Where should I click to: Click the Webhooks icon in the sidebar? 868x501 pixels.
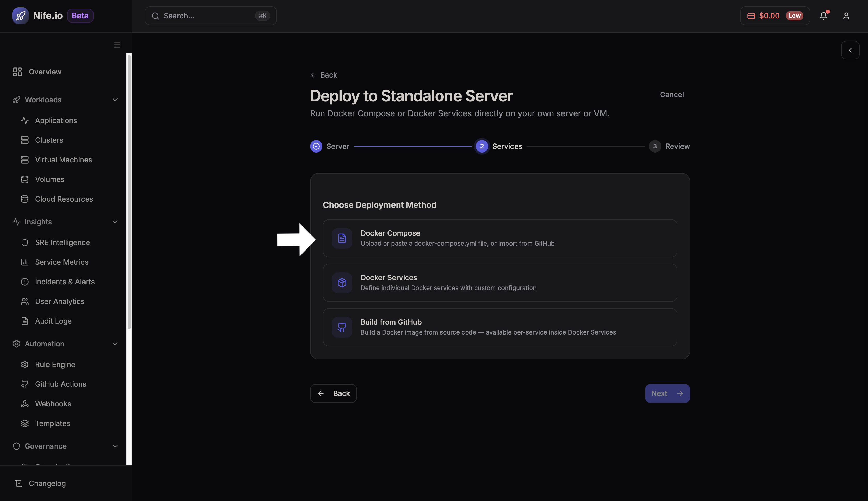click(x=25, y=403)
